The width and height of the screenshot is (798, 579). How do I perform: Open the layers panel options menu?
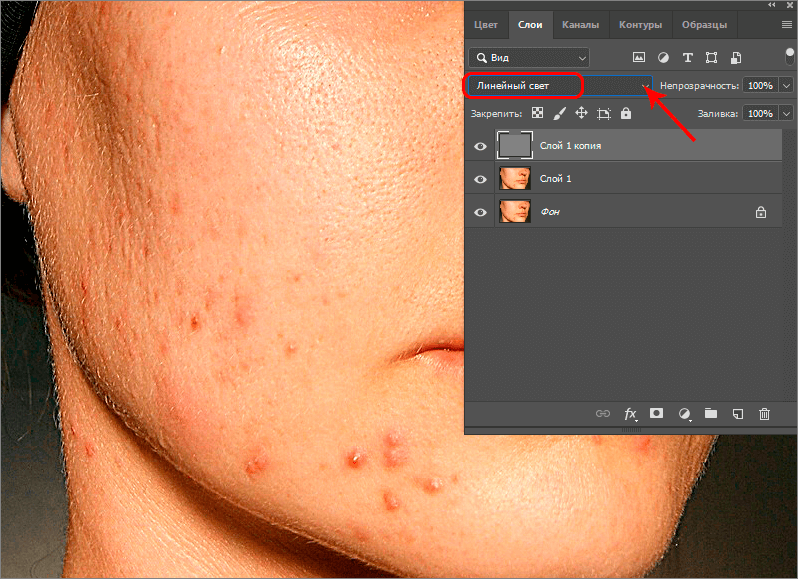[786, 24]
